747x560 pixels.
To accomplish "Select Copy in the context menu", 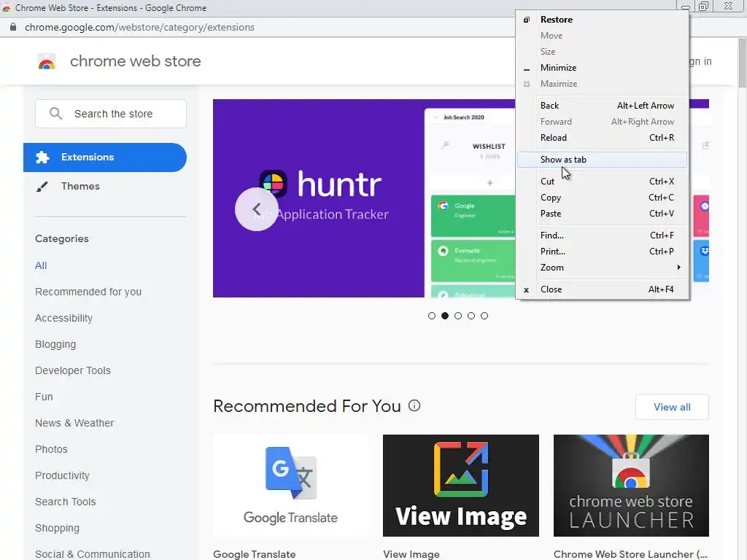I will (x=602, y=198).
